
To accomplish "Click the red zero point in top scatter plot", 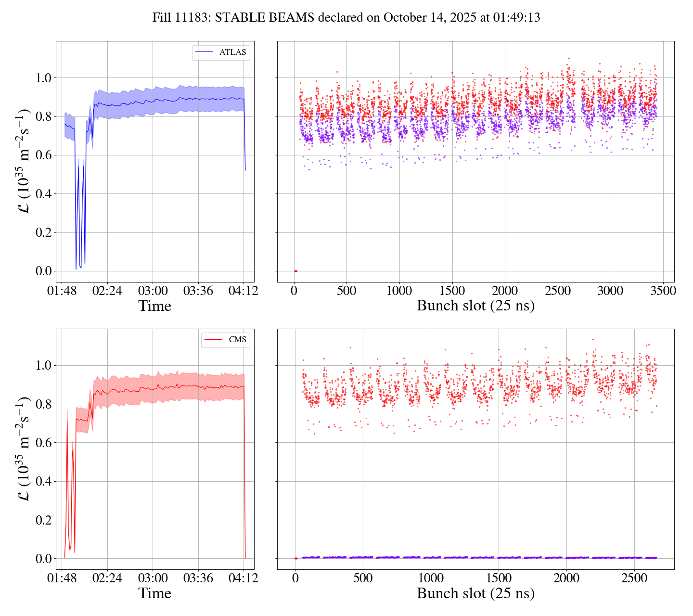I will (295, 271).
